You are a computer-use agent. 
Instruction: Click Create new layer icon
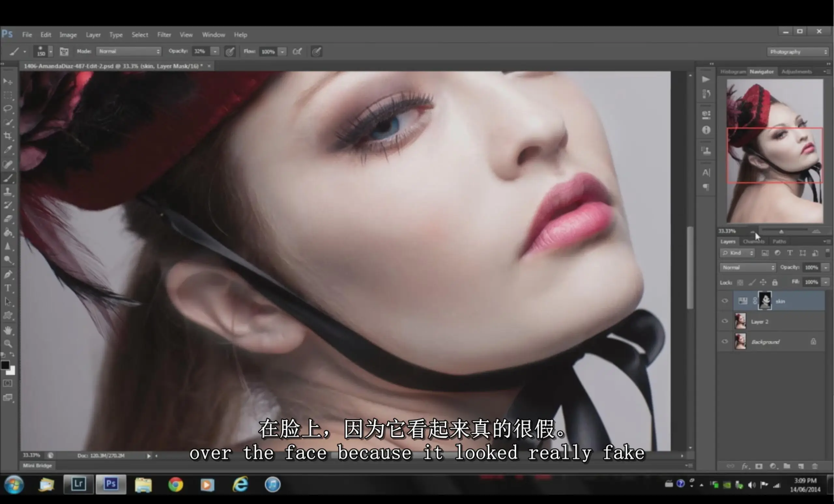tap(801, 466)
